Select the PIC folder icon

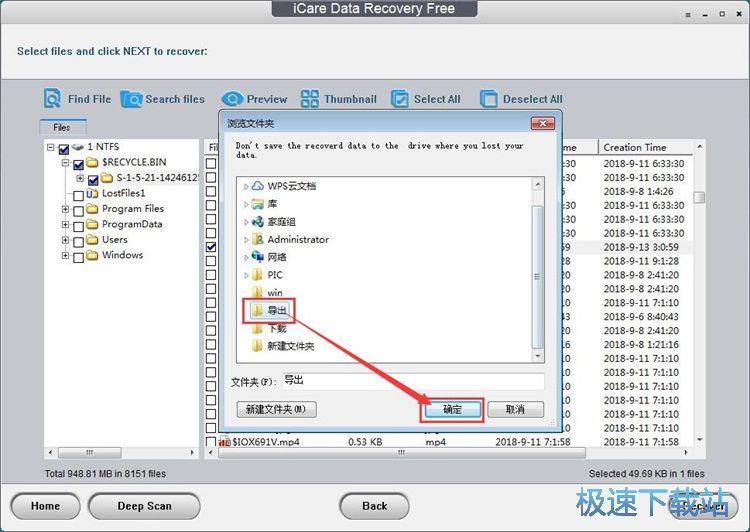coord(257,275)
